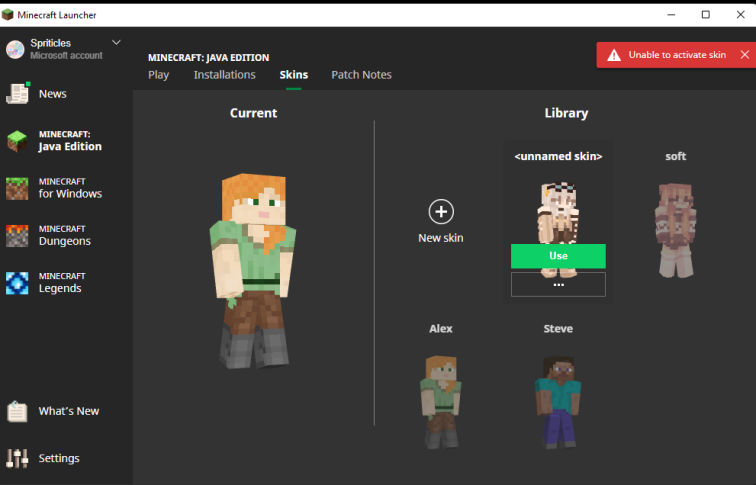Click the Spriticles profile avatar

[x=15, y=49]
